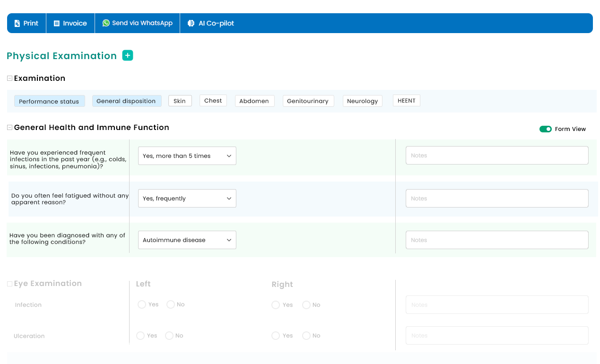Choose No for left eye Ulceration
Viewport: 600px width, 364px height.
click(x=169, y=336)
